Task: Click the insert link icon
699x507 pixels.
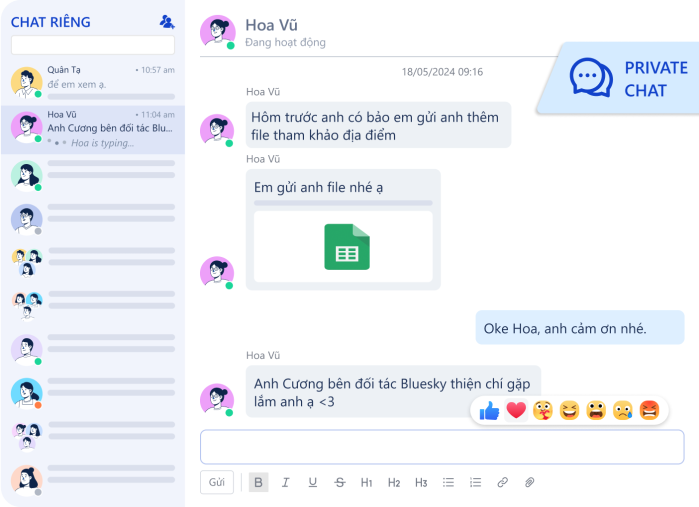Action: [502, 482]
